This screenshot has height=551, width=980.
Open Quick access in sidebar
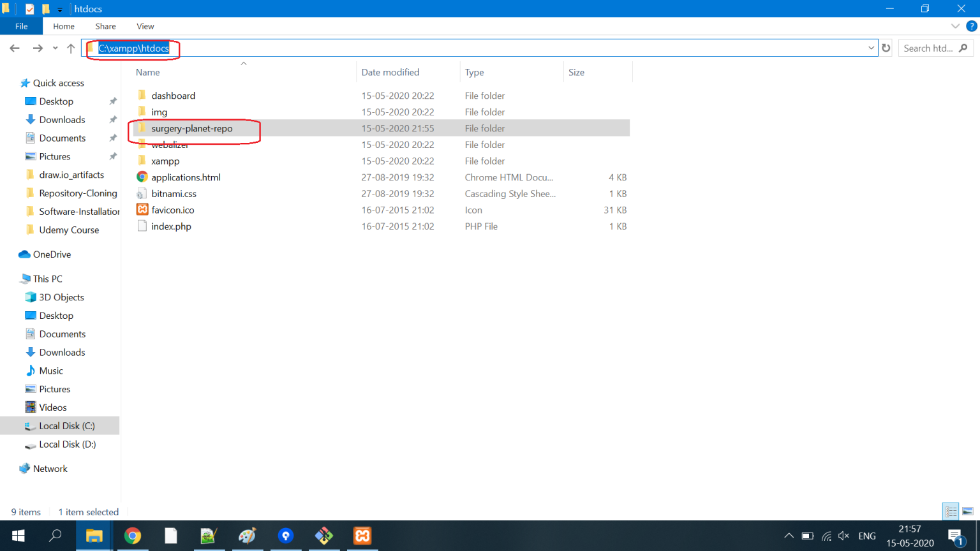(x=58, y=83)
